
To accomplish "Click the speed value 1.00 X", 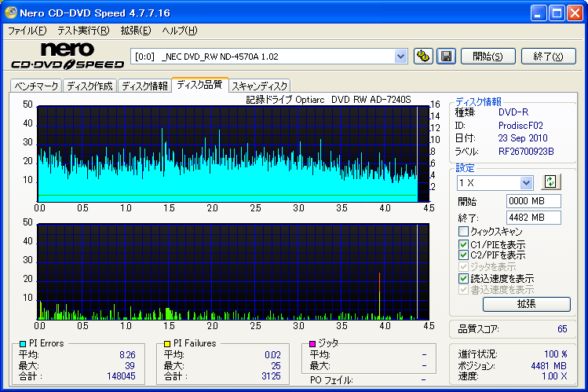I will (554, 376).
